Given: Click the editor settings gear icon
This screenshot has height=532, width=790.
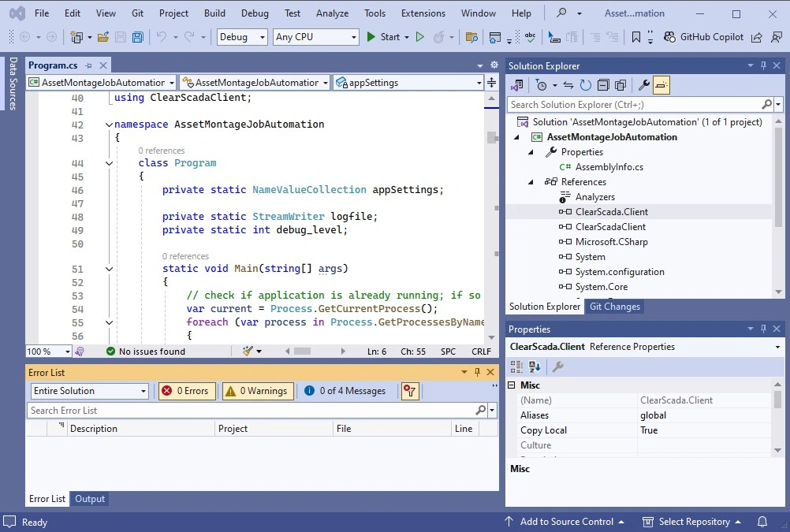Looking at the screenshot, I should point(494,65).
